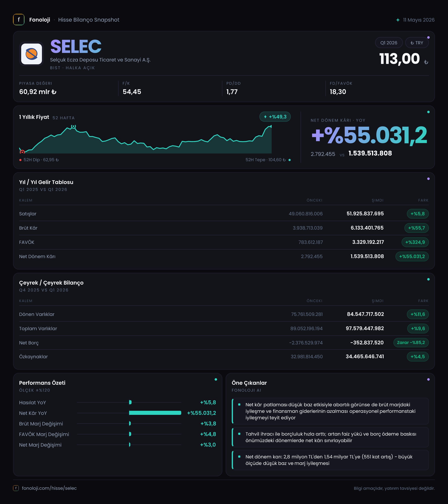Screen dimensions: 448x504
Task: Click the PD/DD value 1,77
Action: 232,92
